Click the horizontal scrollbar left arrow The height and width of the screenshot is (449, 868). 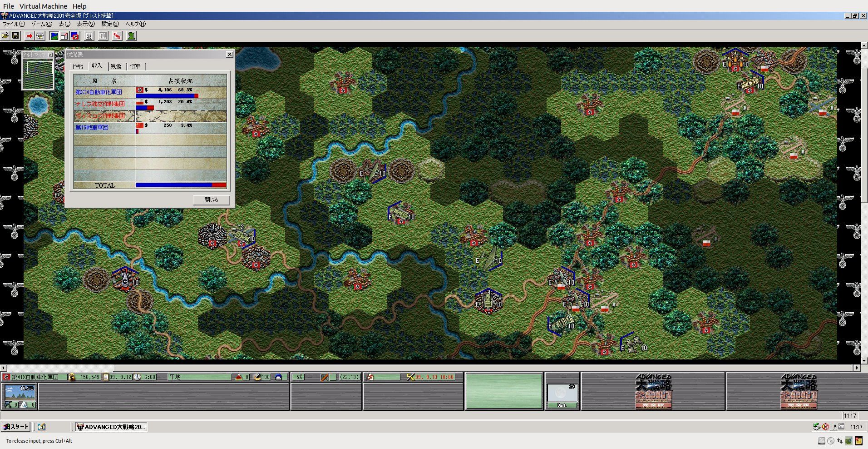[3, 368]
